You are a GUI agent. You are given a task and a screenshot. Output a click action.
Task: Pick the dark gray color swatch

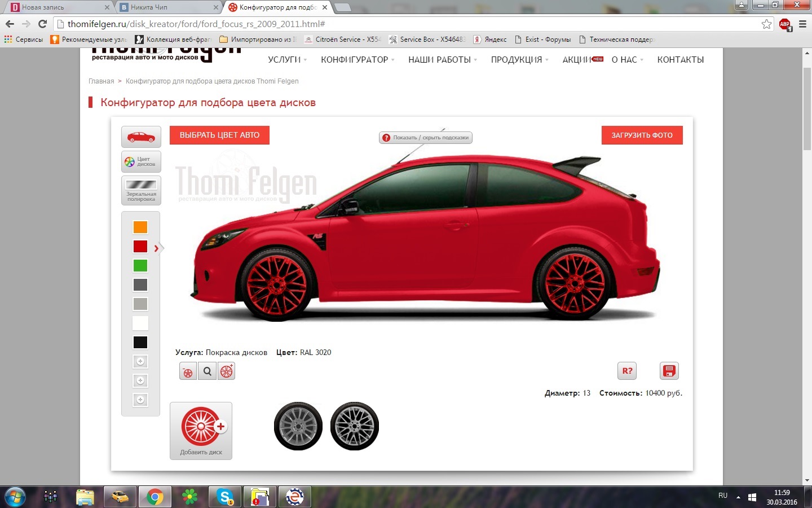tap(140, 284)
